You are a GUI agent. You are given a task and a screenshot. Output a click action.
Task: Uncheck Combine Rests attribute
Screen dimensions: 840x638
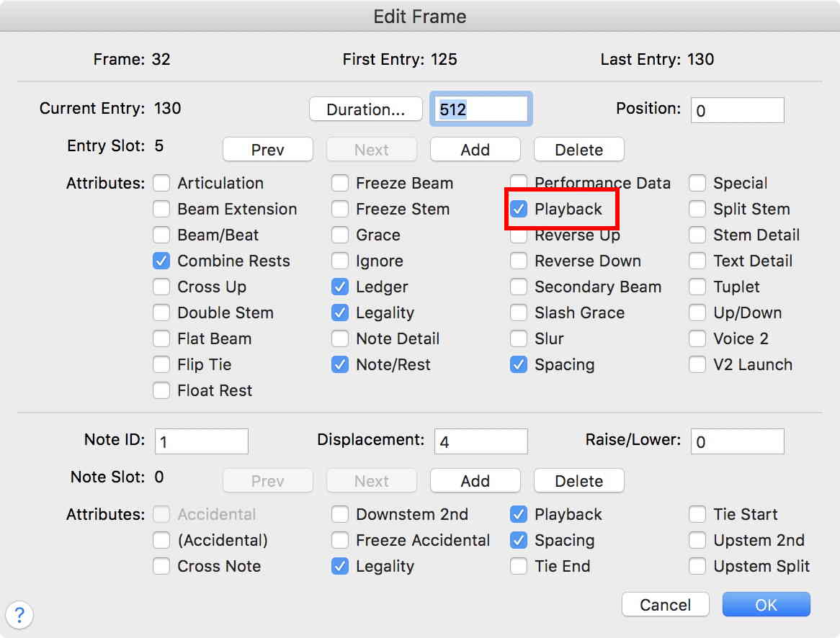(x=161, y=261)
